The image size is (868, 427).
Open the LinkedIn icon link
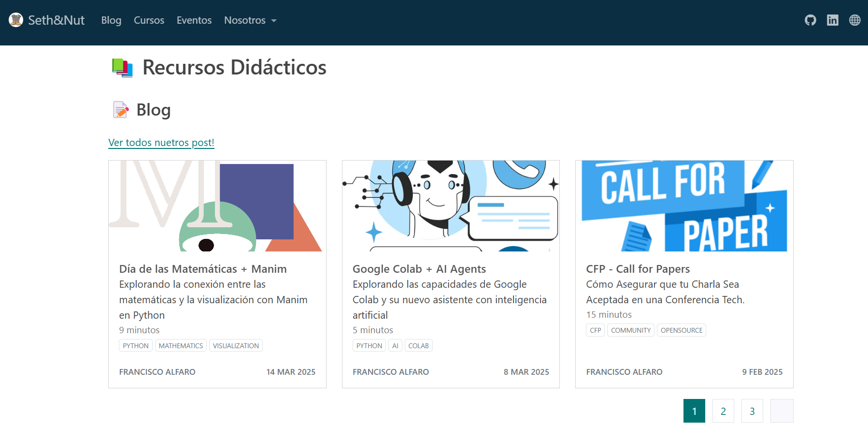click(x=832, y=20)
